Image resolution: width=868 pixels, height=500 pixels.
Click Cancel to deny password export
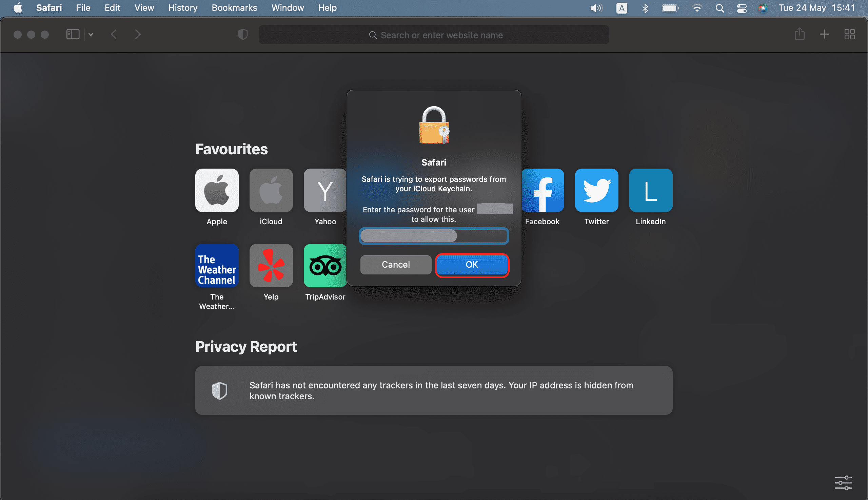point(395,264)
